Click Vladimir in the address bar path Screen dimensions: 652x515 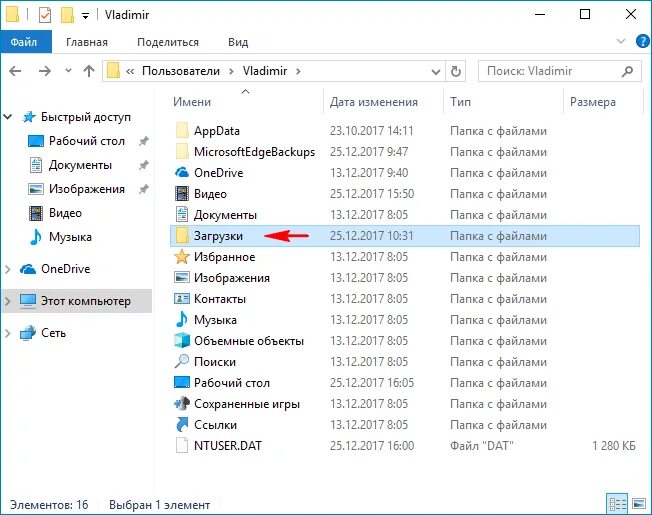[x=265, y=71]
